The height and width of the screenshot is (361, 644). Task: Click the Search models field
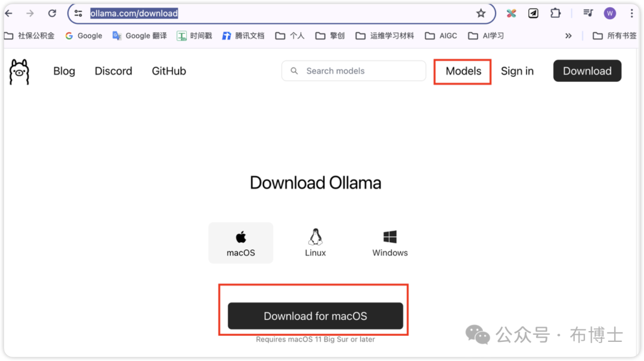pos(354,71)
